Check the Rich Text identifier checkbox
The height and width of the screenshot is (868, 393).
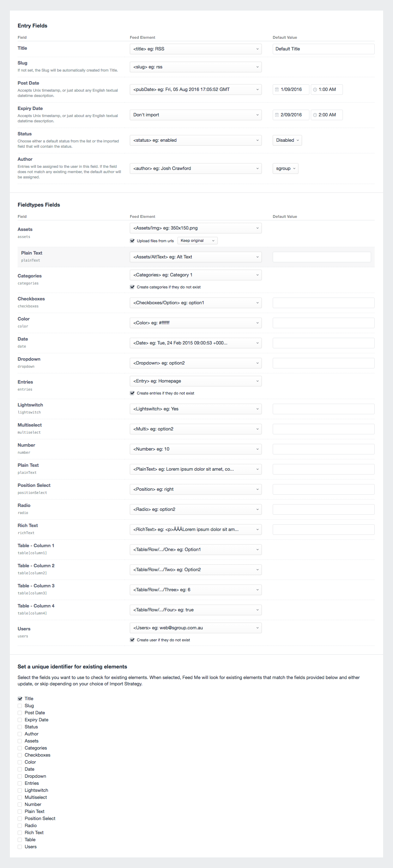coord(20,832)
